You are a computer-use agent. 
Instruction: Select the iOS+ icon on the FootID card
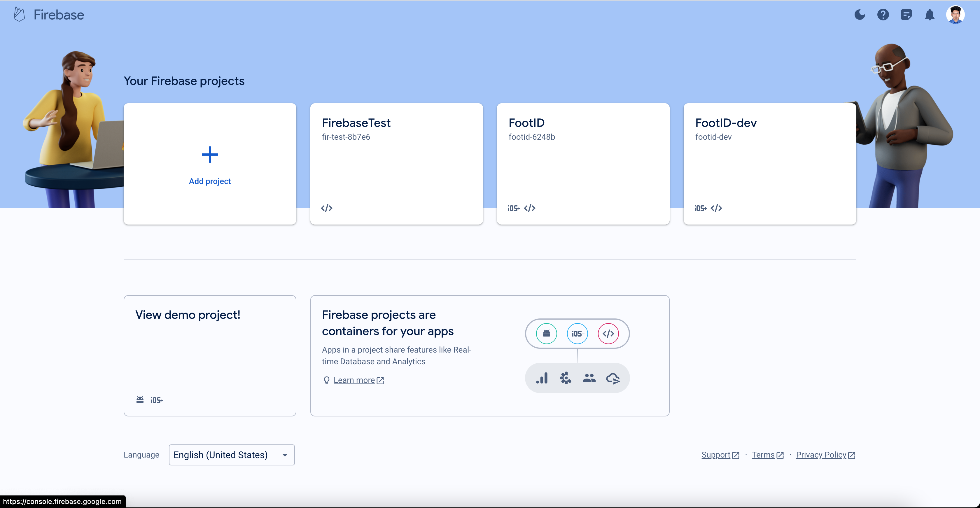tap(513, 208)
